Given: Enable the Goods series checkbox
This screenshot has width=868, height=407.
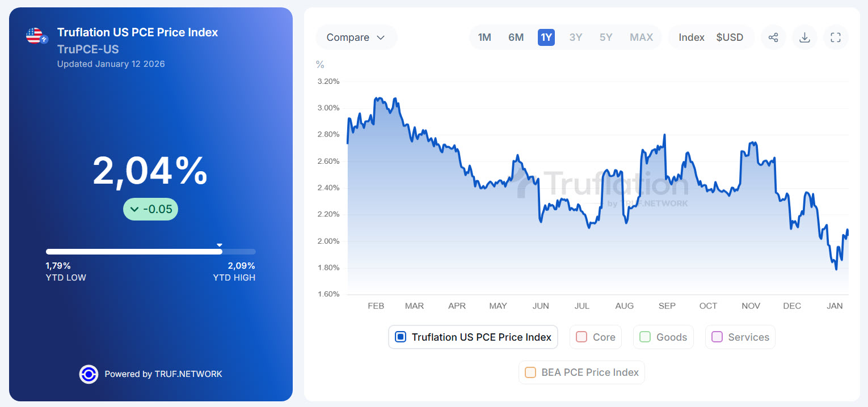Looking at the screenshot, I should coord(645,337).
